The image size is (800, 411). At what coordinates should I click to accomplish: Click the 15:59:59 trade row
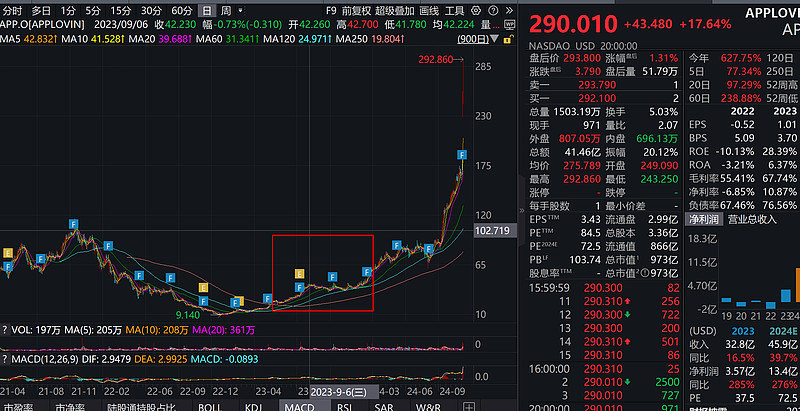pyautogui.click(x=604, y=288)
